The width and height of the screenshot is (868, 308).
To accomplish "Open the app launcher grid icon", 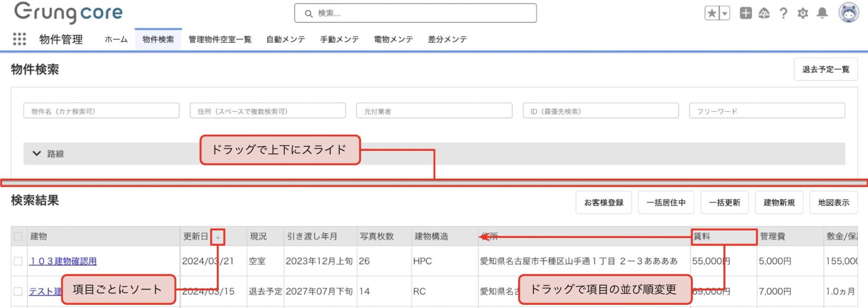I will (19, 39).
